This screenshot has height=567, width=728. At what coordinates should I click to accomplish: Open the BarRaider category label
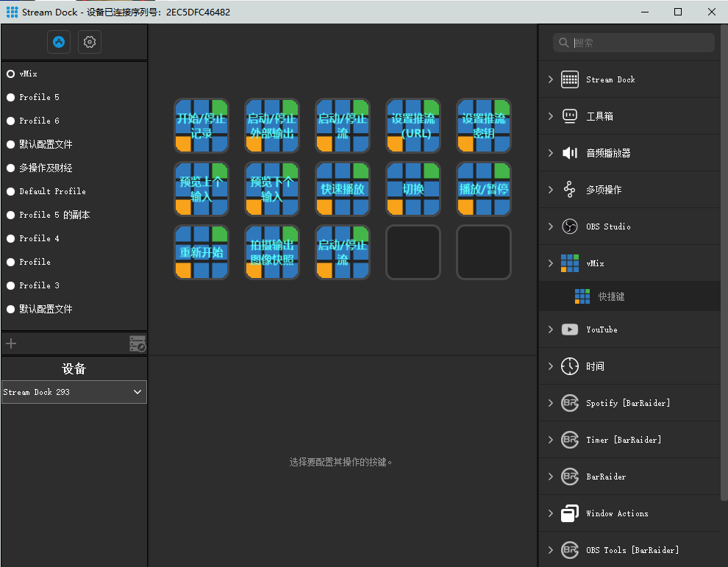[x=606, y=477]
